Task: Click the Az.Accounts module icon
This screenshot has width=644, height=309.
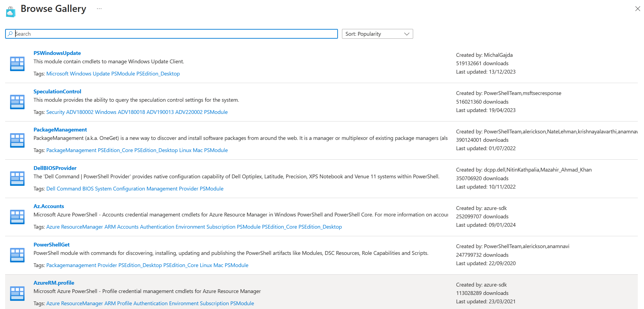Action: tap(17, 217)
